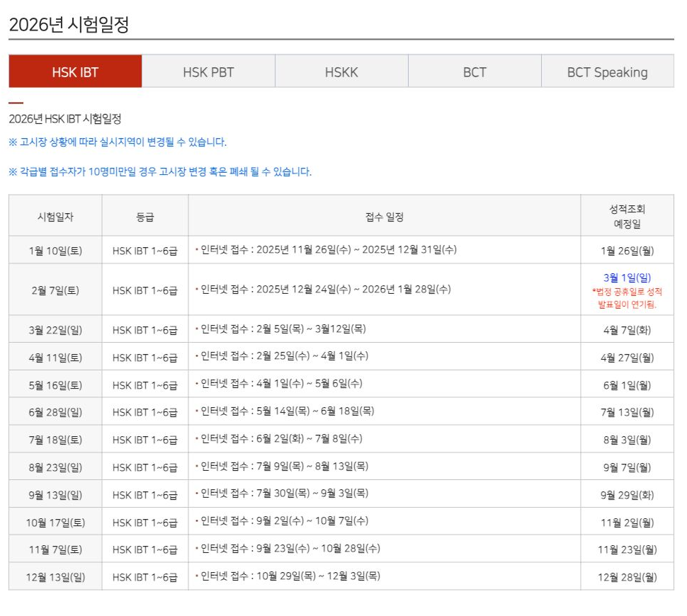Click the 8월 3일(월) score release date
This screenshot has width=687, height=616.
627,440
